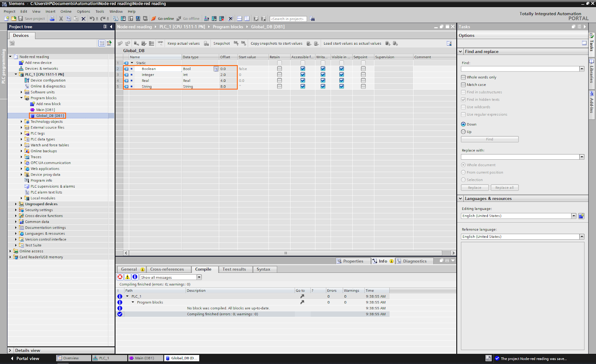Click the Find button
Screen dimensions: 596x364
click(489, 139)
